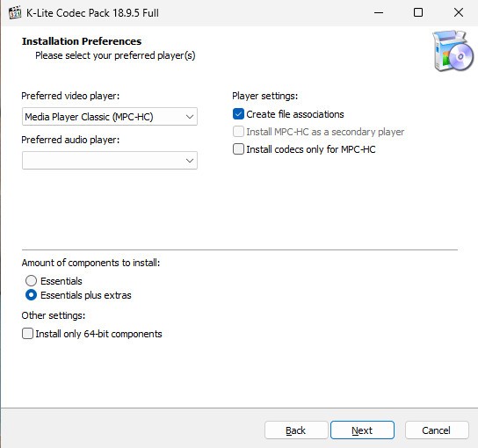
Task: Click the K-Lite Codec Pack 18.9.5 Full title
Action: coord(92,13)
